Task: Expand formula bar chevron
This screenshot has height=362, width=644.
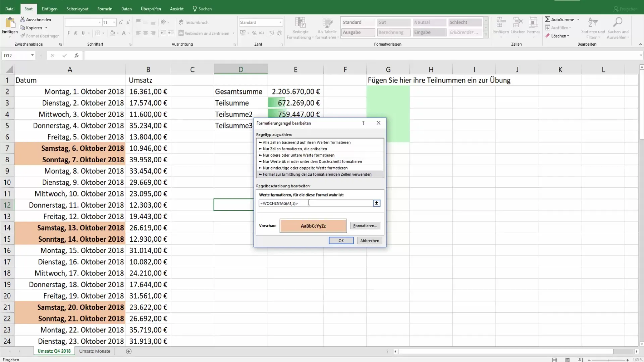Action: pos(641,55)
